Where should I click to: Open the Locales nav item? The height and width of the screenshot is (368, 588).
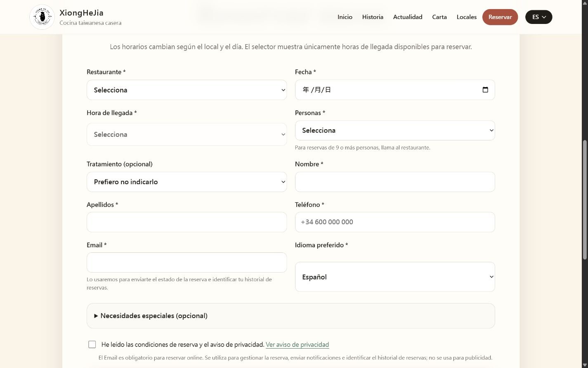[467, 17]
